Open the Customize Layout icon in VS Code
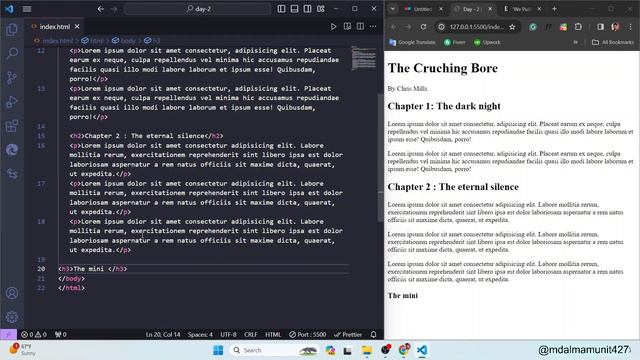The height and width of the screenshot is (360, 640). [321, 9]
